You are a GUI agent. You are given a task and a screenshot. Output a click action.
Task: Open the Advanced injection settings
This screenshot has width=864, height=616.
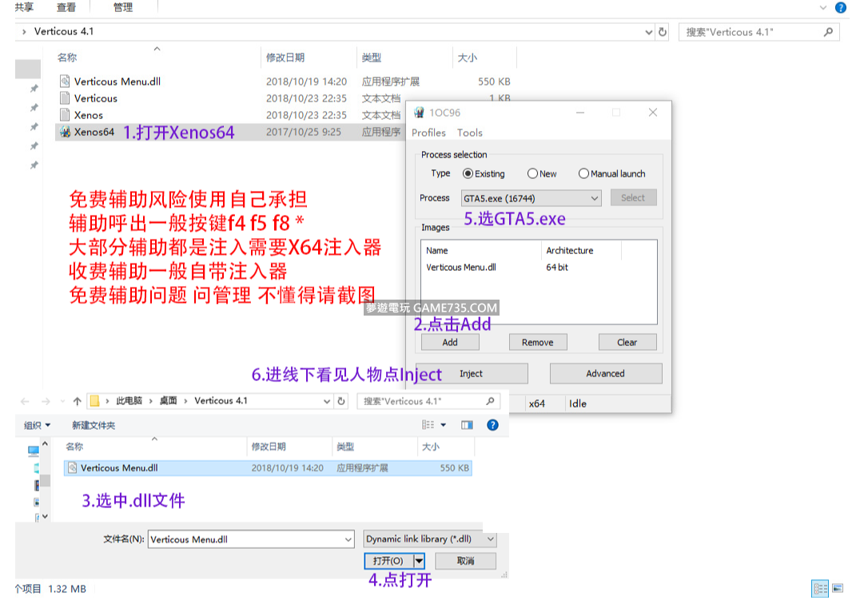click(x=606, y=374)
